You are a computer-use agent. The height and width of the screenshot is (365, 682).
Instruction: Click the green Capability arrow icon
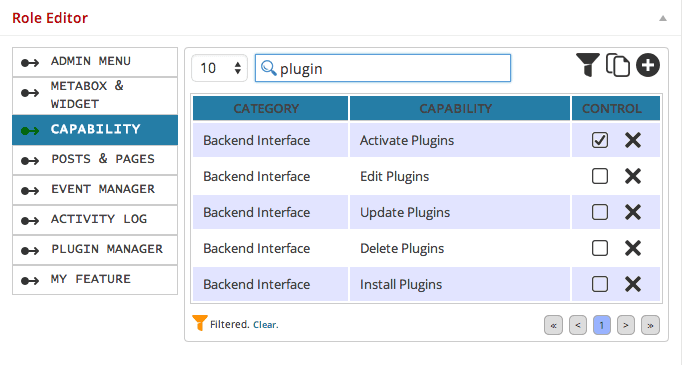click(x=30, y=131)
